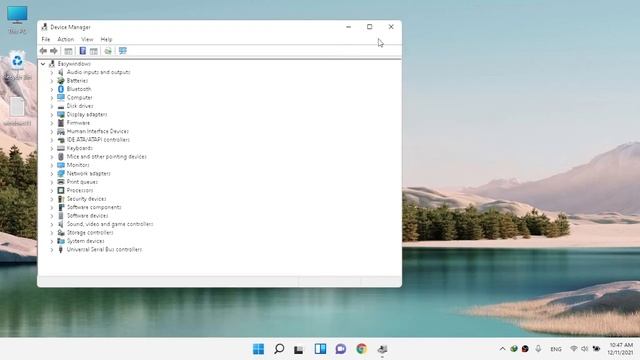
Task: Expand the Batteries category
Action: 52,81
